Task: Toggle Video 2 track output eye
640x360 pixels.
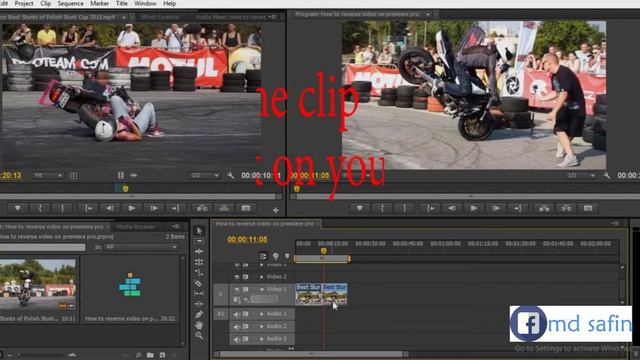Action: pyautogui.click(x=237, y=277)
